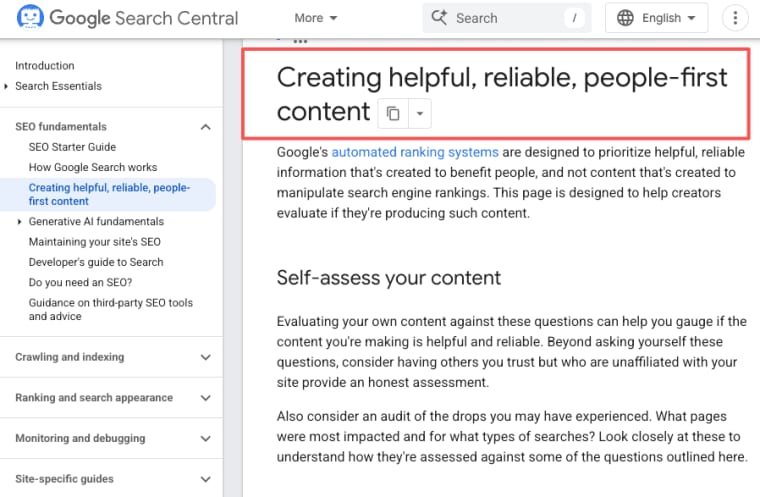This screenshot has width=760, height=497.
Task: Follow the automated ranking systems link
Action: [x=415, y=152]
